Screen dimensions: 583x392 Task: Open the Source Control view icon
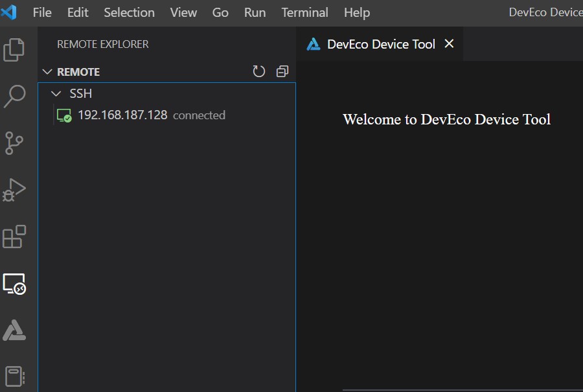[14, 143]
